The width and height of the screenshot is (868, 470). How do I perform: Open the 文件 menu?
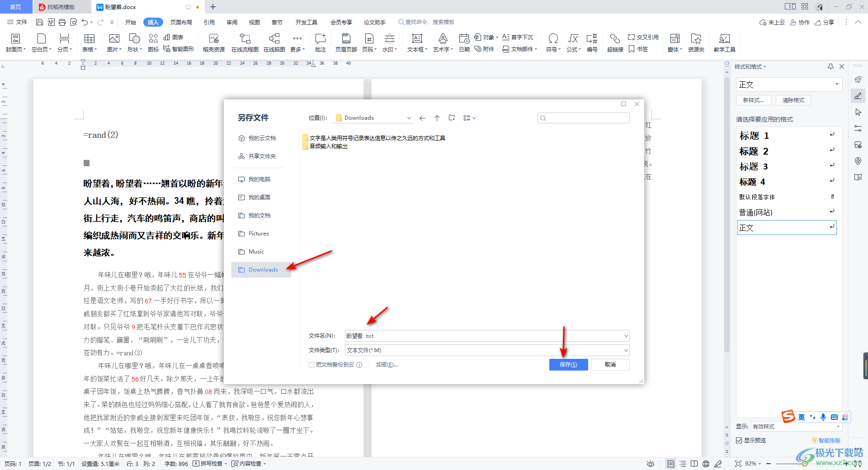(18, 22)
